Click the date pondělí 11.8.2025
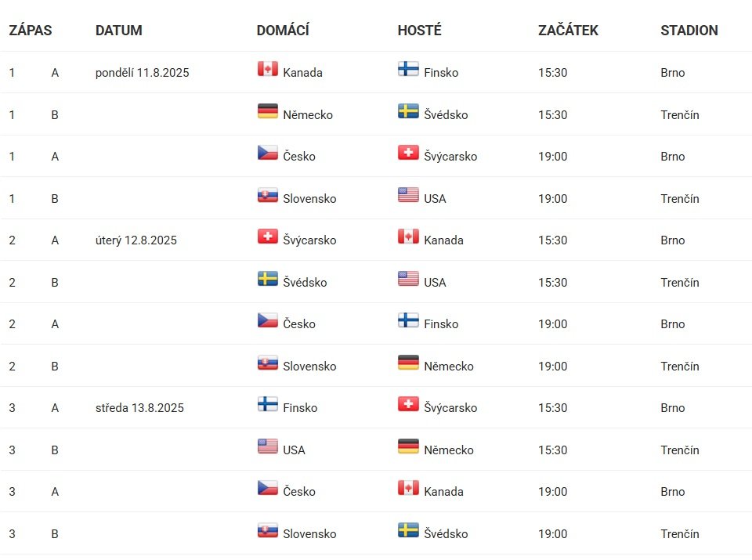Screen dimensions: 752x560 [142, 73]
